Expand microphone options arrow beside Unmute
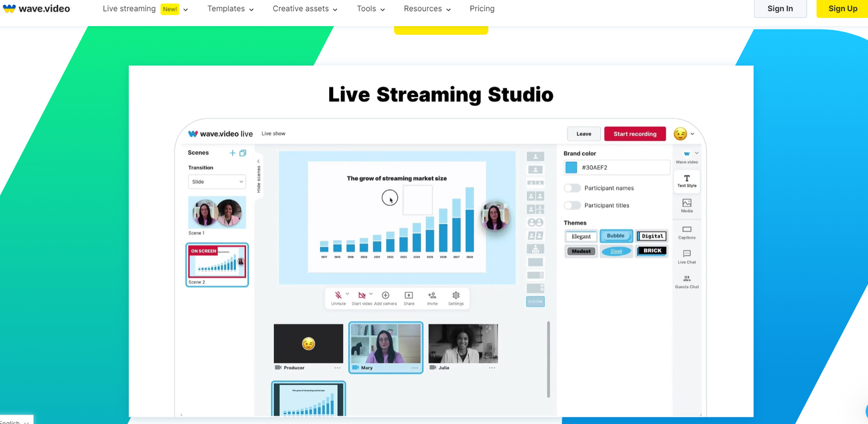 coord(347,294)
